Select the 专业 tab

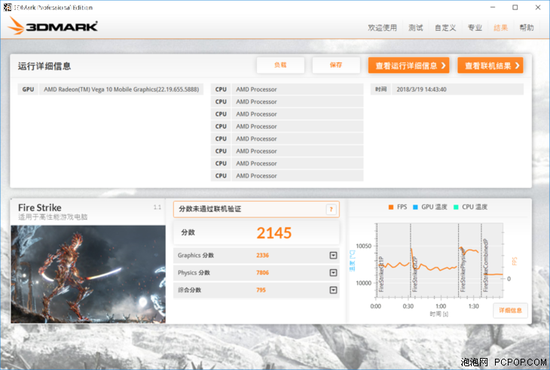tap(475, 28)
